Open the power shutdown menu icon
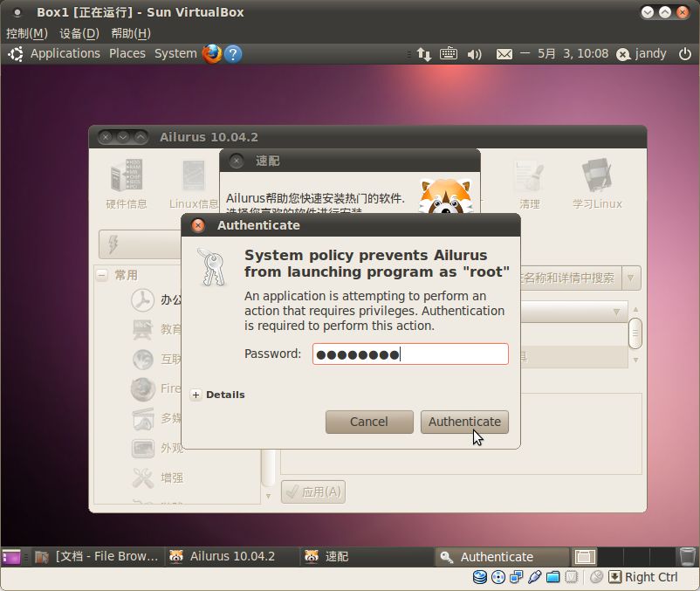The image size is (700, 591). tap(685, 53)
